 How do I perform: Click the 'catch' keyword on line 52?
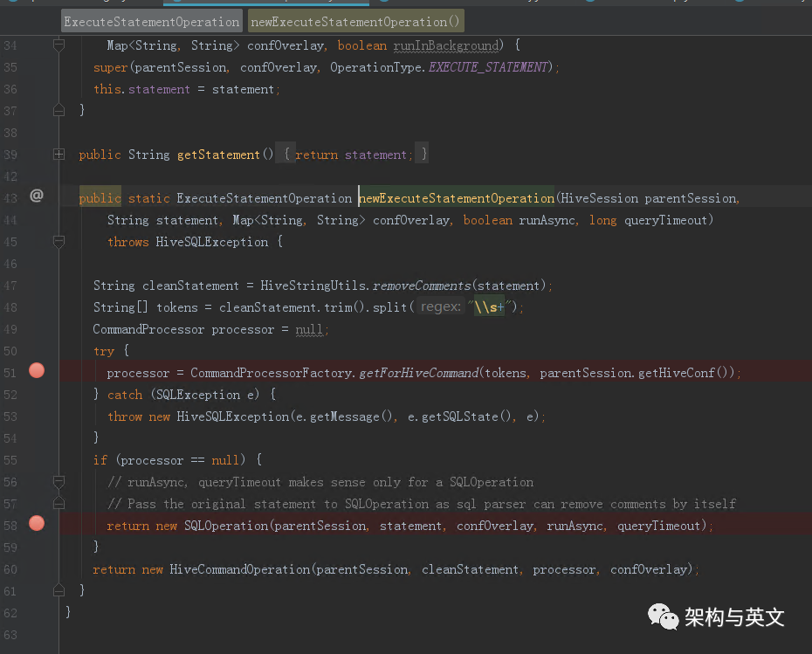click(x=125, y=395)
